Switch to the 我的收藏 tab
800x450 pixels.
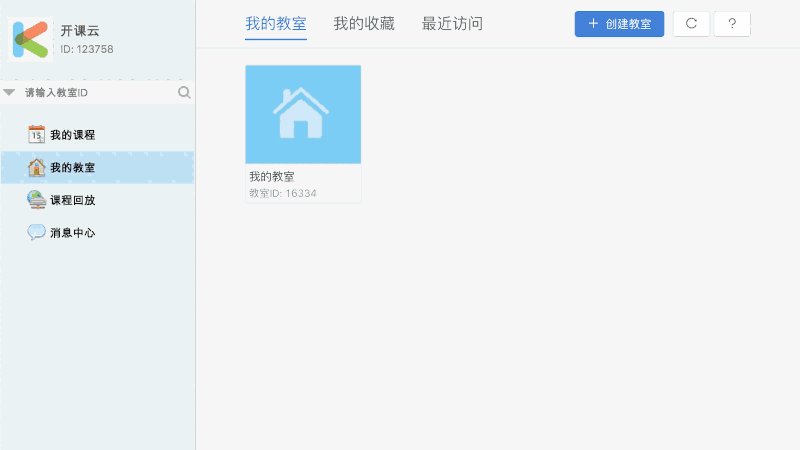(364, 24)
